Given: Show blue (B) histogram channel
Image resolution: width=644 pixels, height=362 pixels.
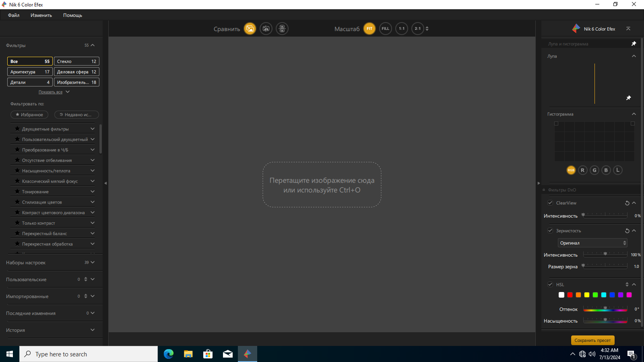Looking at the screenshot, I should [x=606, y=170].
